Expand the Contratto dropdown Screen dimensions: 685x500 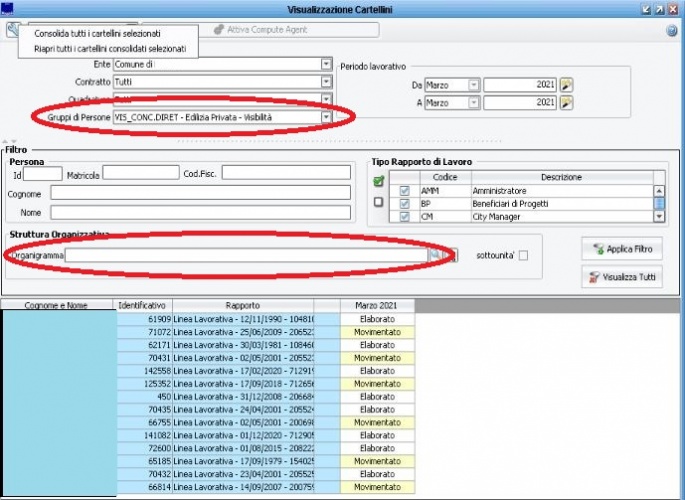click(326, 81)
